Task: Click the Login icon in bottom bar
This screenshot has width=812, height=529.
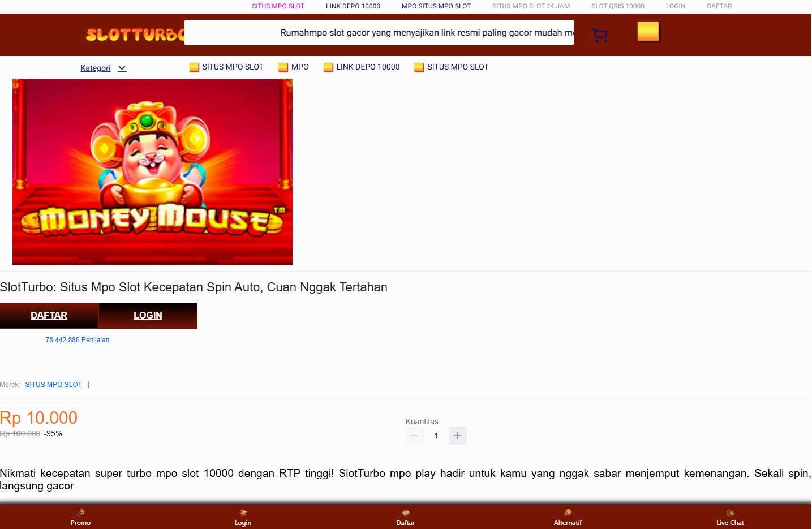Action: (243, 513)
